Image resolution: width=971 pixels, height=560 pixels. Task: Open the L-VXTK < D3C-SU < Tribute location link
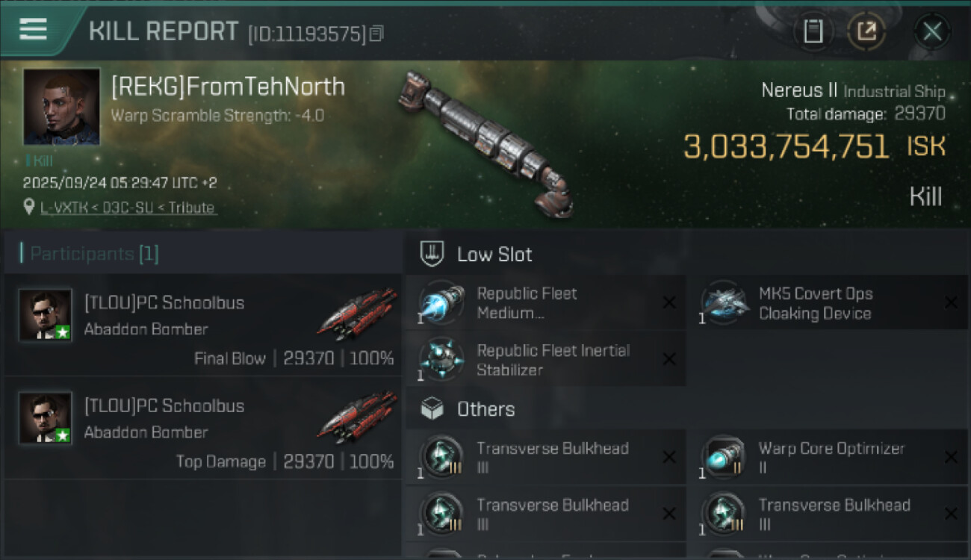tap(128, 208)
